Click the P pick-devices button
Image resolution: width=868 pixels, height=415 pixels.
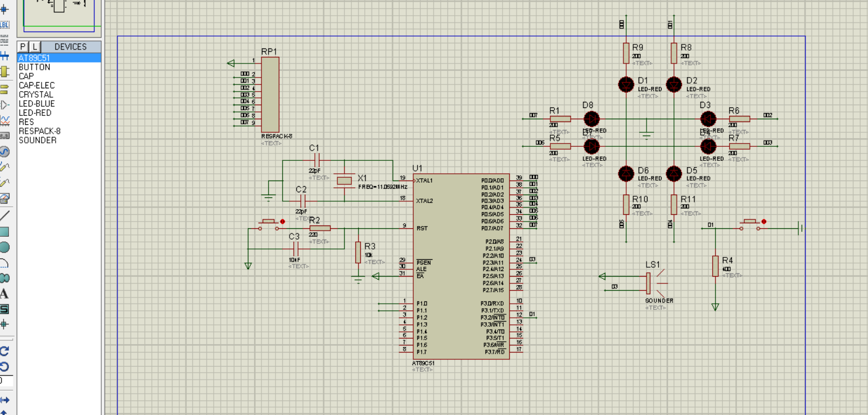point(23,47)
